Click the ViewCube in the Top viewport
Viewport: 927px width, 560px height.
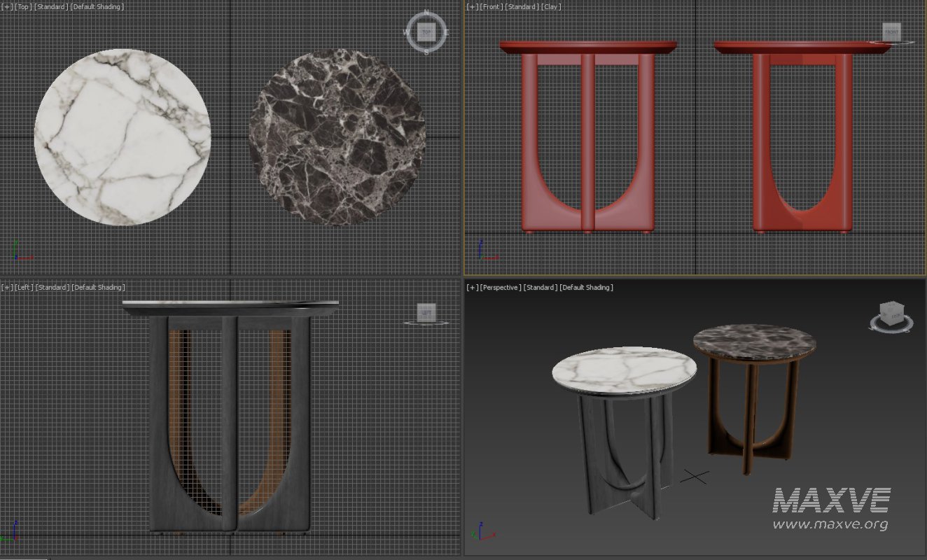[x=425, y=32]
